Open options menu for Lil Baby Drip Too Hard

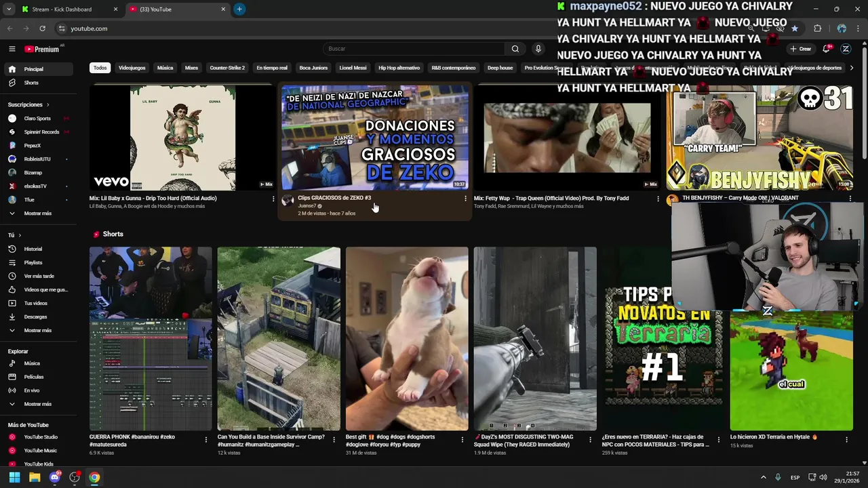coord(273,199)
